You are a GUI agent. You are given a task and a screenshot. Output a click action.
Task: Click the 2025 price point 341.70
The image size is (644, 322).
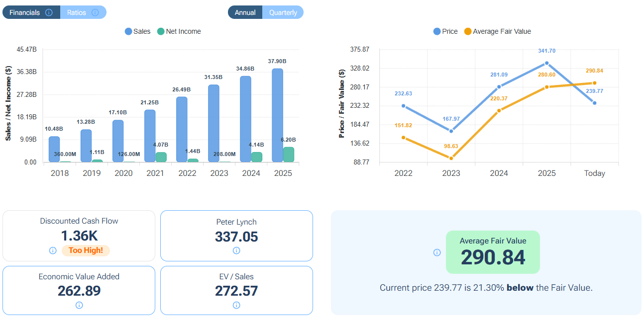(546, 63)
